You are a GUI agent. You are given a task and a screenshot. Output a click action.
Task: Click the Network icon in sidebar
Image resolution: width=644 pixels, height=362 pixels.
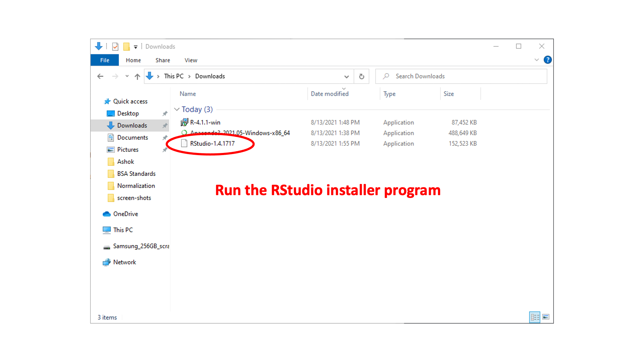(107, 262)
